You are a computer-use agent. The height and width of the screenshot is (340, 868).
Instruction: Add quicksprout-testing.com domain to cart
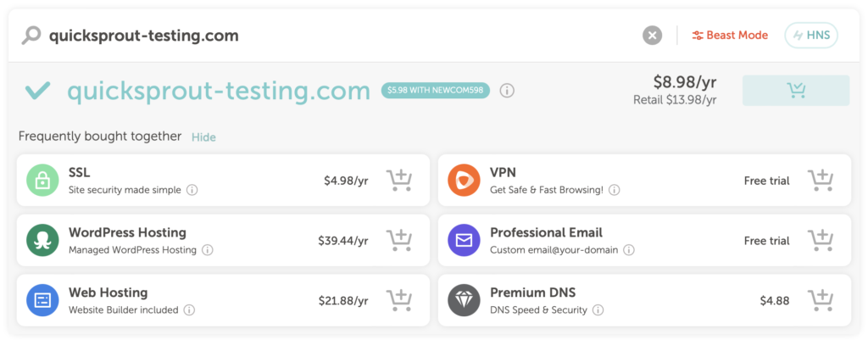[x=795, y=91]
